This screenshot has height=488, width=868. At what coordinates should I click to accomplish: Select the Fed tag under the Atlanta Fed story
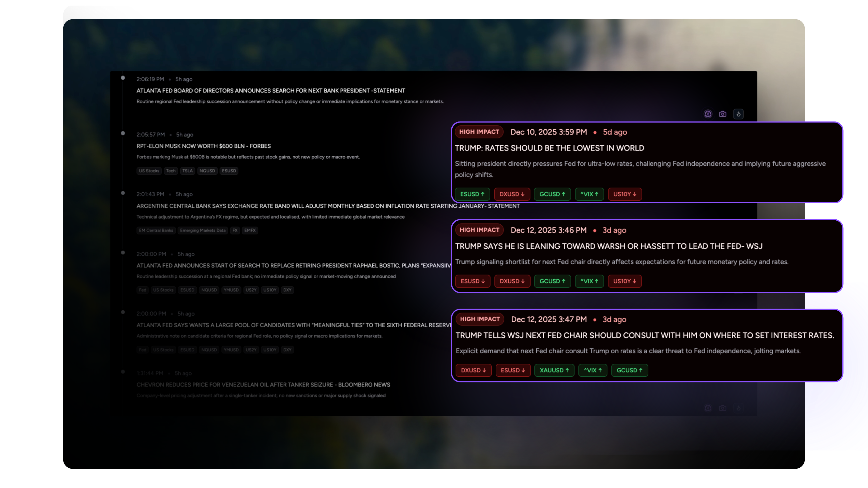(x=143, y=290)
